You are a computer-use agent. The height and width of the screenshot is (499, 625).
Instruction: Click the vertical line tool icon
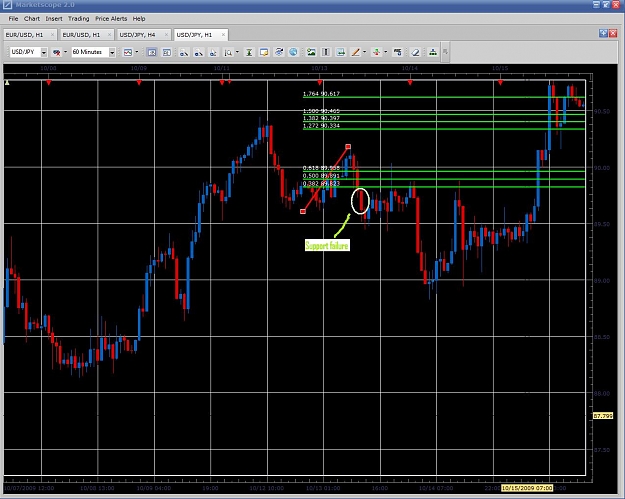coord(326,52)
